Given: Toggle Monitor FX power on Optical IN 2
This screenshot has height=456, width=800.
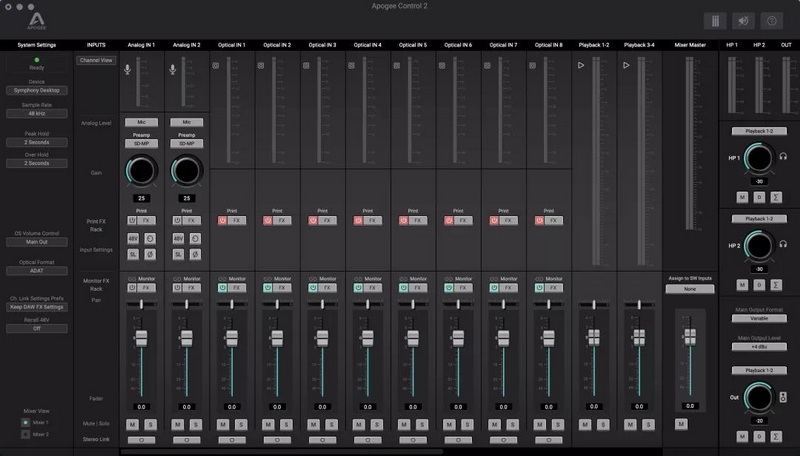Looking at the screenshot, I should coord(268,288).
